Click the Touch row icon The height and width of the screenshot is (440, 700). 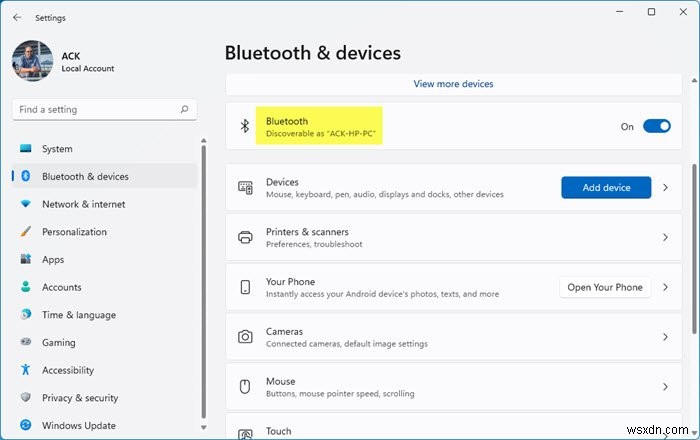pos(245,434)
